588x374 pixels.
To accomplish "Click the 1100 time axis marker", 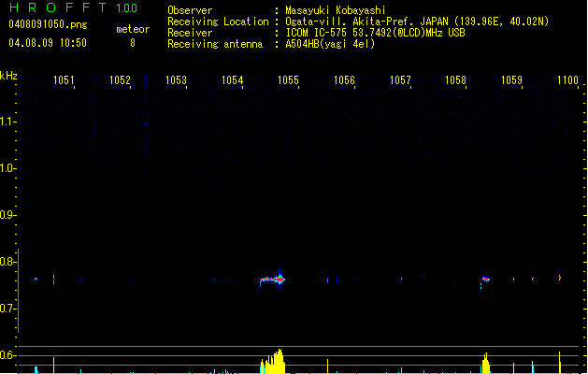I will (x=567, y=80).
